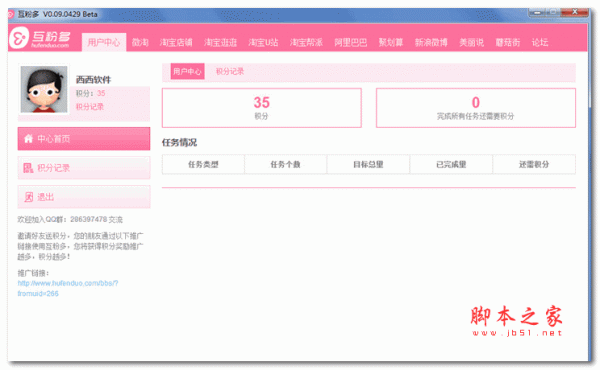Switch to the 淘宝店铺 tab
This screenshot has height=370, width=600.
click(176, 42)
